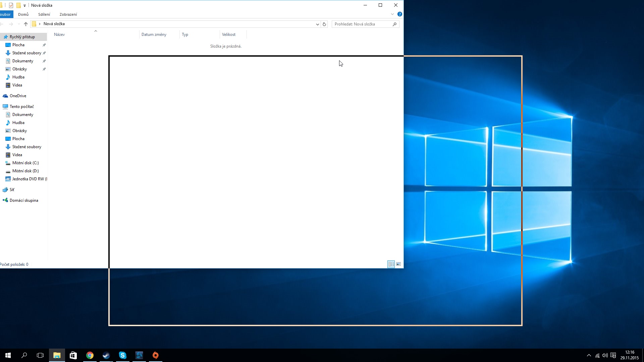
Task: Open the Windows Start menu
Action: click(x=8, y=355)
